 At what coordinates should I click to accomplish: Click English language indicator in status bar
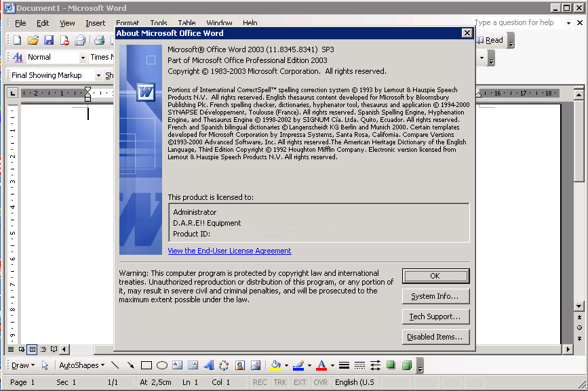point(355,382)
